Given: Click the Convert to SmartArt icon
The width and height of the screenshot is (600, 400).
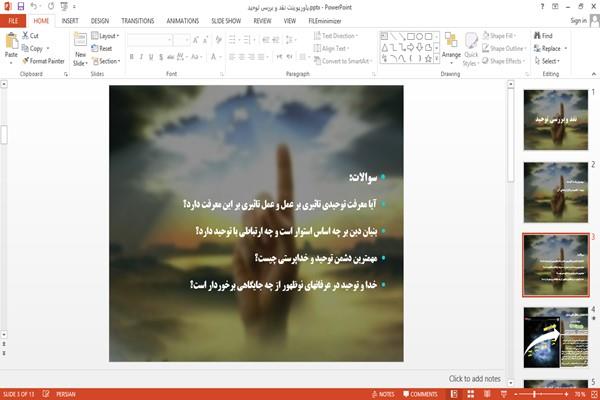Looking at the screenshot, I should pos(317,61).
